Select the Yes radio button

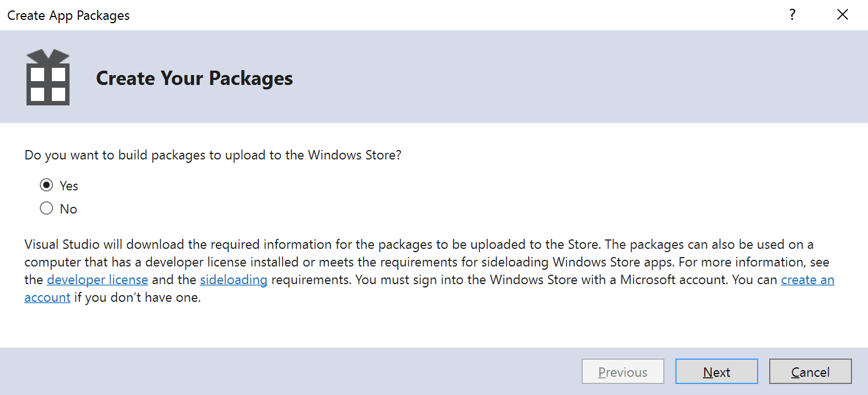[46, 185]
